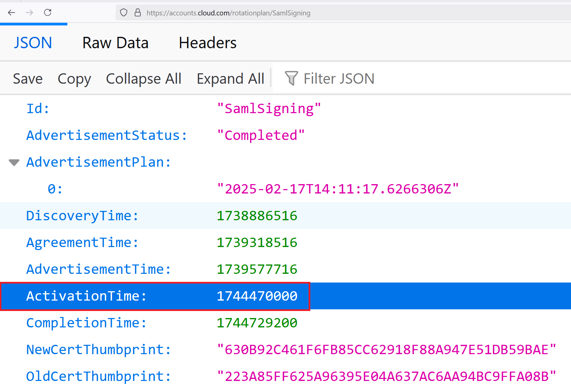
Task: Click the browser forward arrow
Action: (x=29, y=13)
